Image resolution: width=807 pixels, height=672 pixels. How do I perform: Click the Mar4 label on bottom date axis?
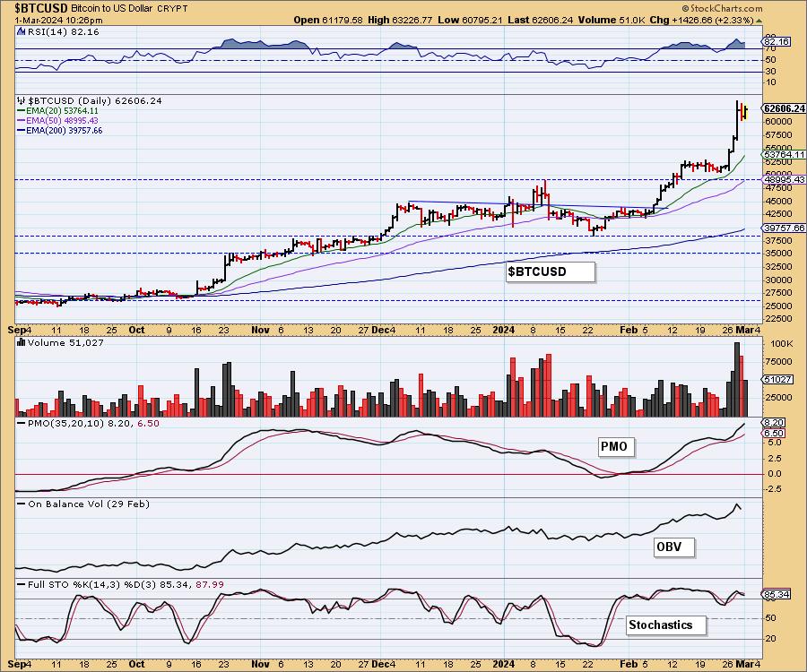pyautogui.click(x=748, y=664)
